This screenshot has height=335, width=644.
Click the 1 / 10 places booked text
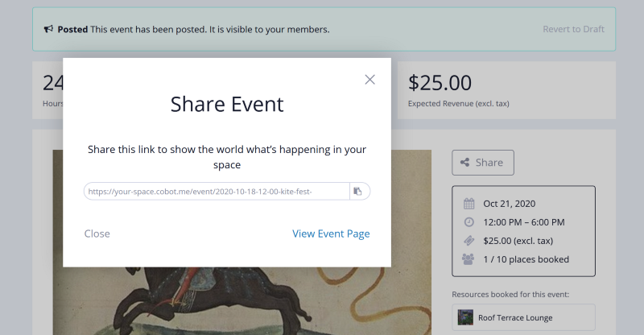526,260
